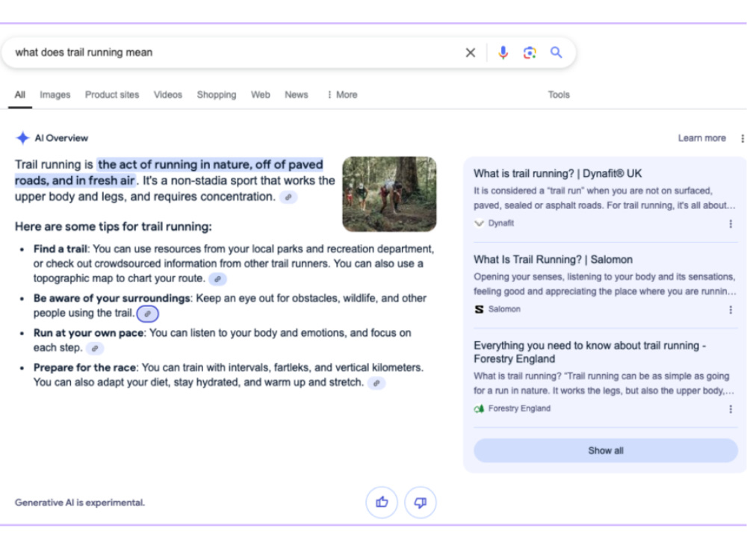Viewport: 747px width, 560px height.
Task: Click the 'Run at your own pace' tip
Action: pos(222,340)
